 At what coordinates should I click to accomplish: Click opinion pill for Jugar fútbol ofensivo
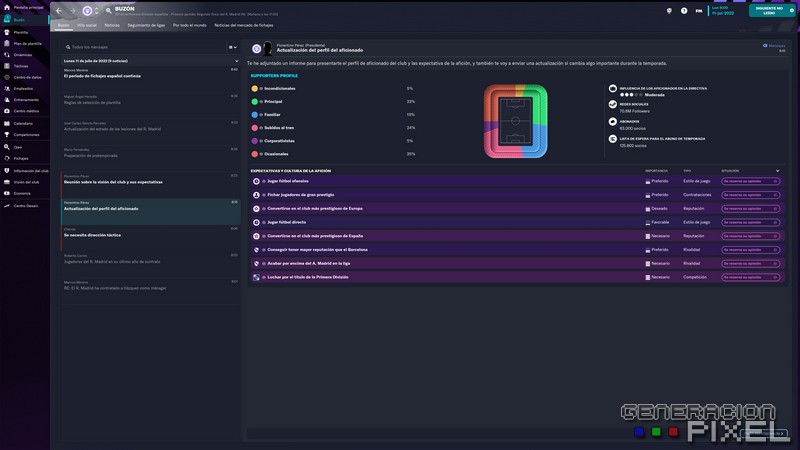751,181
